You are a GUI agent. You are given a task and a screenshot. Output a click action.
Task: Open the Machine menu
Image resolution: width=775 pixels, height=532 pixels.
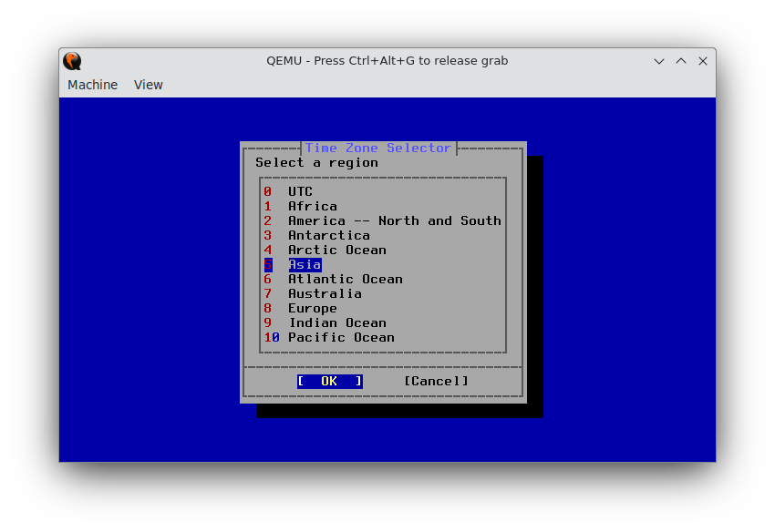pyautogui.click(x=92, y=84)
